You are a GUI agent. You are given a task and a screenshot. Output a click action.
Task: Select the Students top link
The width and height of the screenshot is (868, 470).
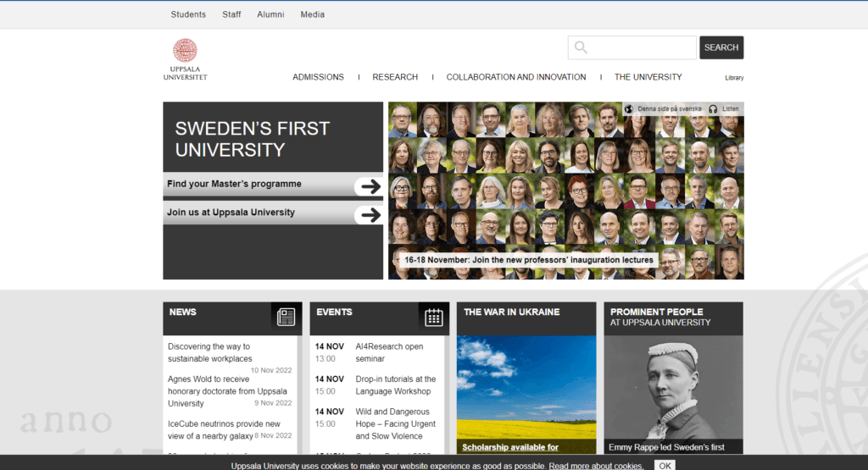point(188,14)
